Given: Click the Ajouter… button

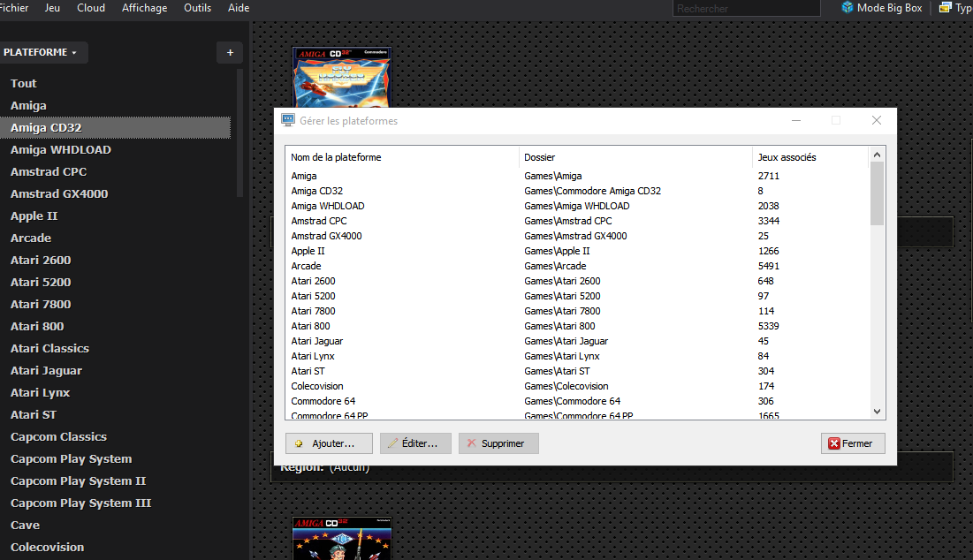Looking at the screenshot, I should point(329,443).
